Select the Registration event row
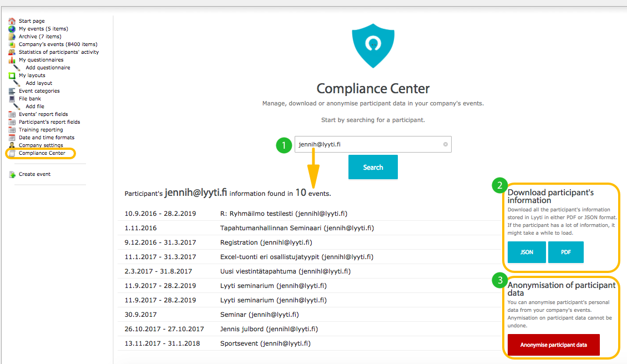Screen dimensions: 627x364 coord(309,242)
